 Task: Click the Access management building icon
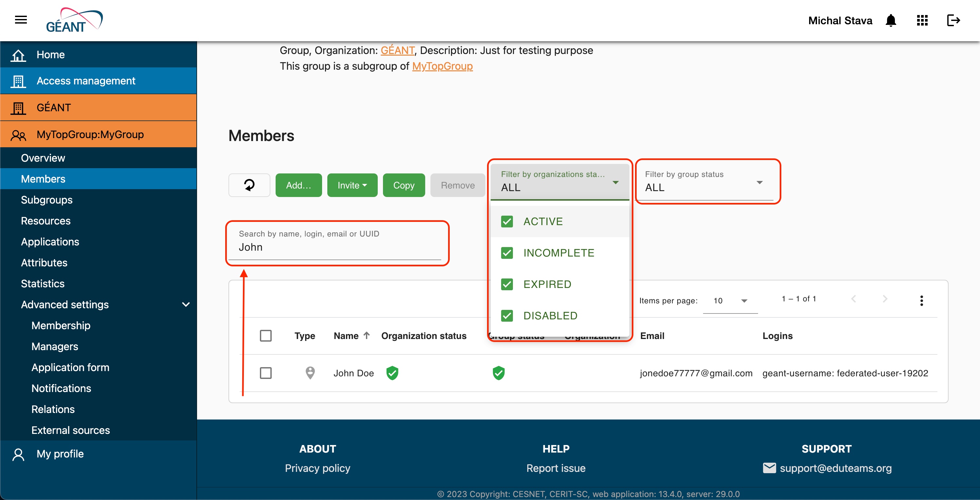[18, 81]
